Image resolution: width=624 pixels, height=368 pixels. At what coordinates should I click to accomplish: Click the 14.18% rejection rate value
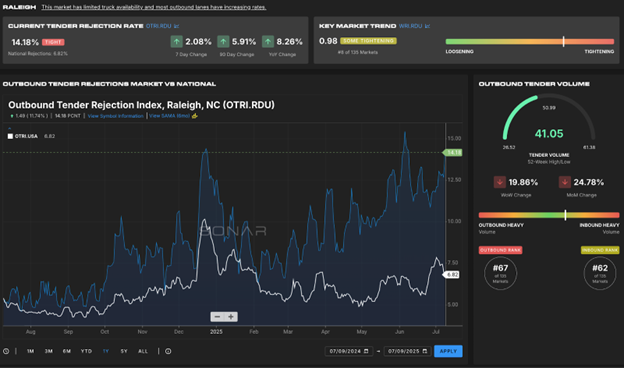coord(25,42)
